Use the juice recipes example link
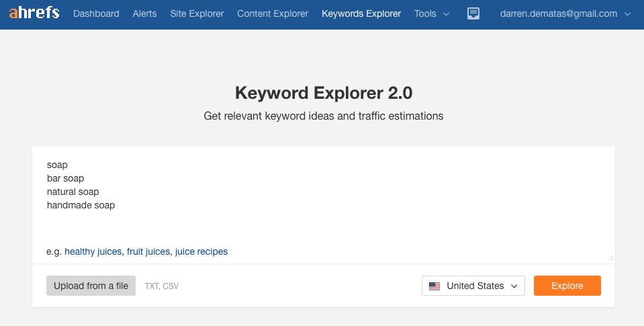This screenshot has width=644, height=326. pyautogui.click(x=201, y=251)
